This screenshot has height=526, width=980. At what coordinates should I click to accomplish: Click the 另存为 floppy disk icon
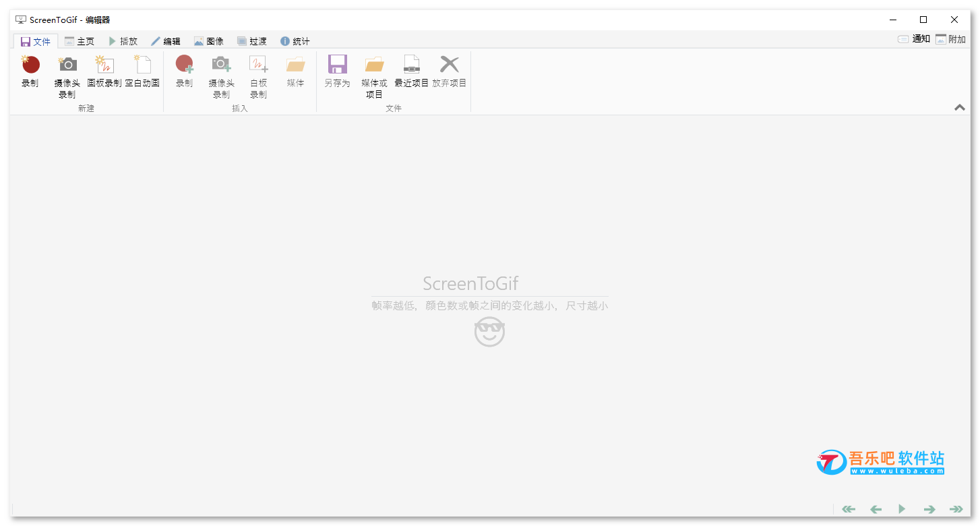pyautogui.click(x=337, y=64)
